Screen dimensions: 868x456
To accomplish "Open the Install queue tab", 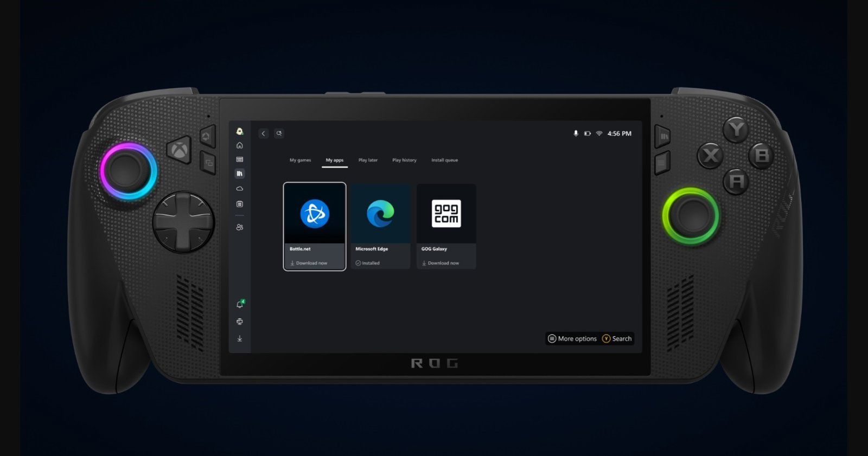I will tap(445, 160).
